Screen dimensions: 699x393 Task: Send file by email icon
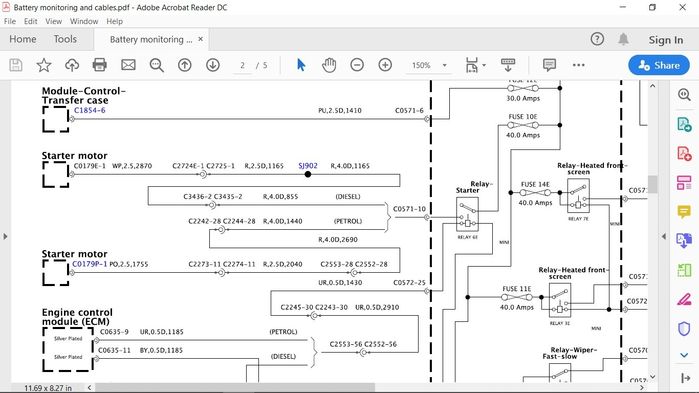pos(128,65)
